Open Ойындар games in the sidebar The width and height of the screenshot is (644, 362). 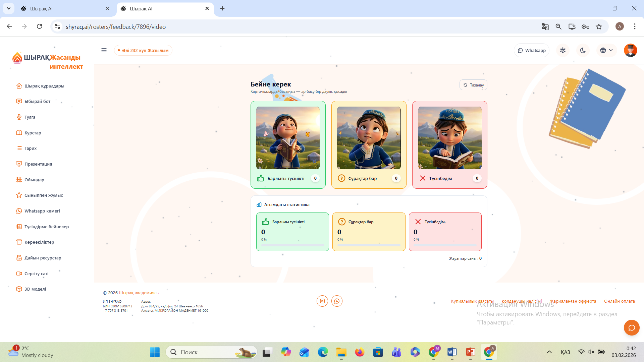[34, 180]
